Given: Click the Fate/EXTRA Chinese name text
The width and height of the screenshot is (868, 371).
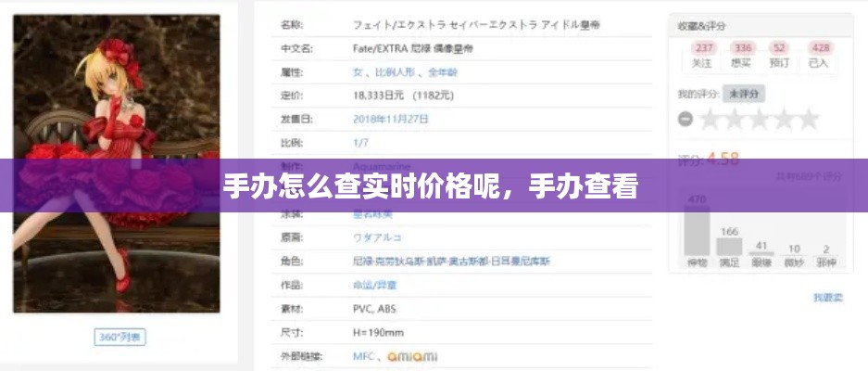Looking at the screenshot, I should coord(413,49).
